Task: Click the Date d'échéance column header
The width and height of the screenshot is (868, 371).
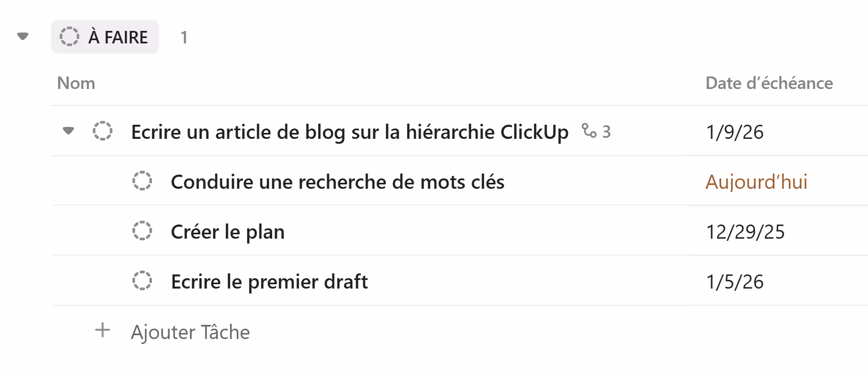Action: tap(769, 83)
